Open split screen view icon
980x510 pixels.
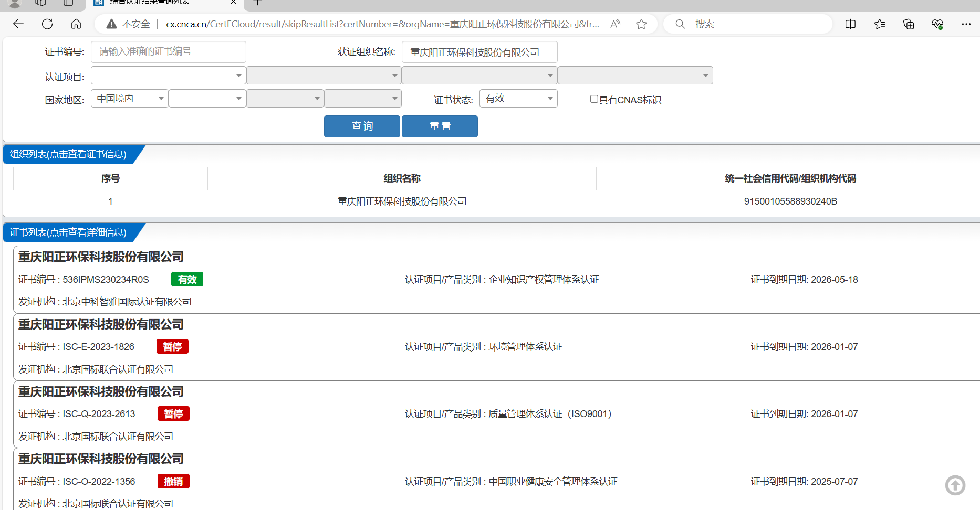coord(851,24)
